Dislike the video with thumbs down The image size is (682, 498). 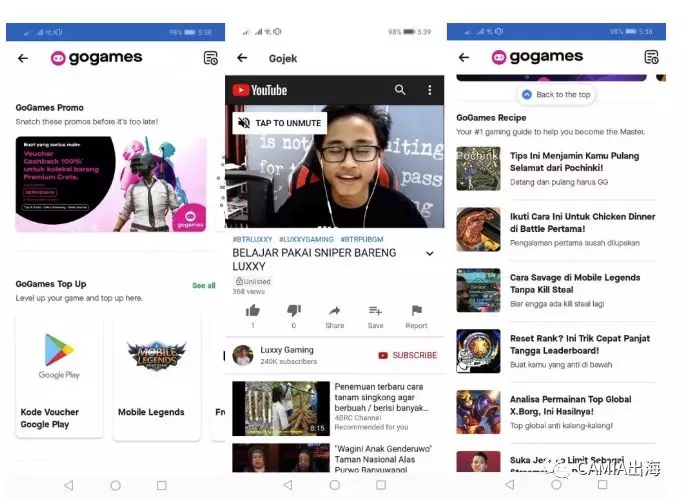294,311
